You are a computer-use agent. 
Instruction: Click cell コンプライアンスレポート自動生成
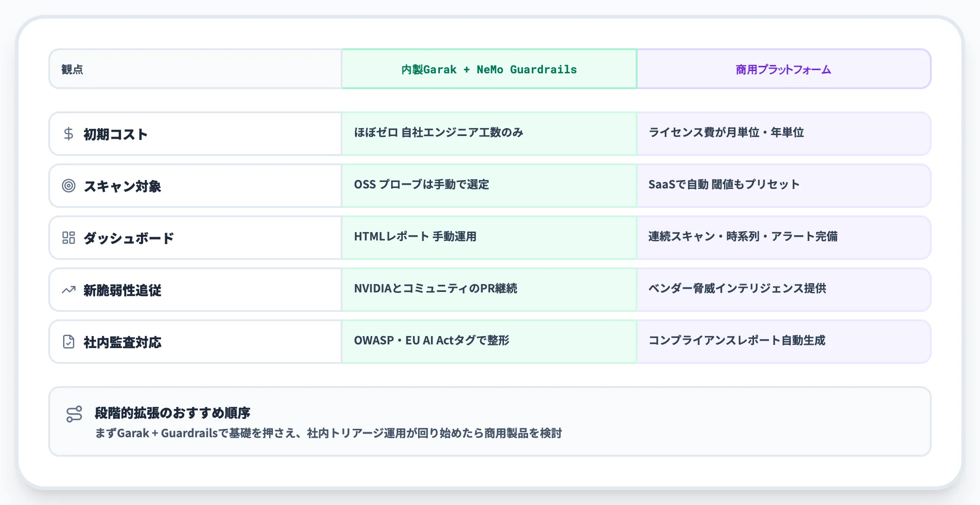[784, 342]
